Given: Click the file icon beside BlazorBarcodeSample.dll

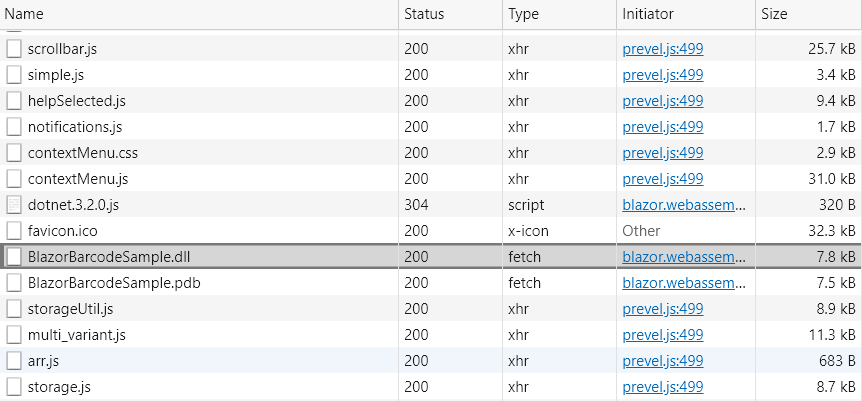Looking at the screenshot, I should pos(14,257).
